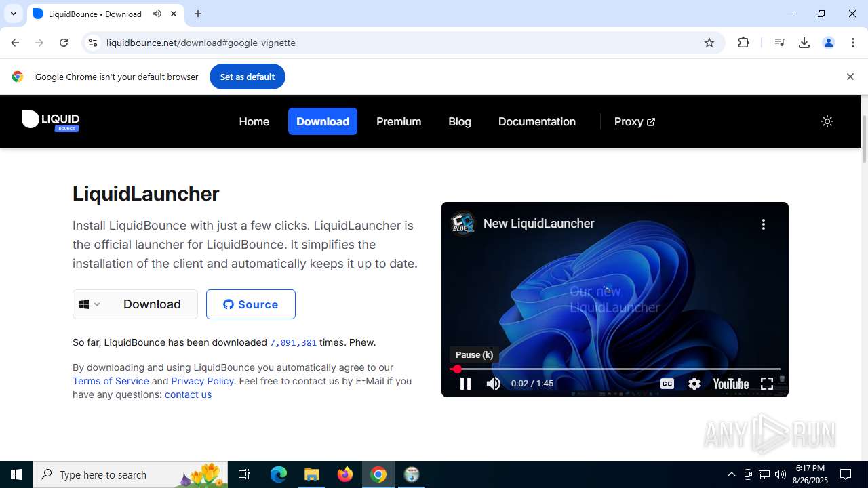Toggle closed captions on the video

(667, 384)
